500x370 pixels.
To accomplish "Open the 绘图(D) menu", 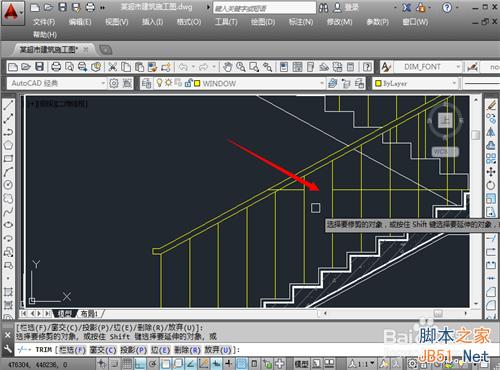I will point(263,22).
